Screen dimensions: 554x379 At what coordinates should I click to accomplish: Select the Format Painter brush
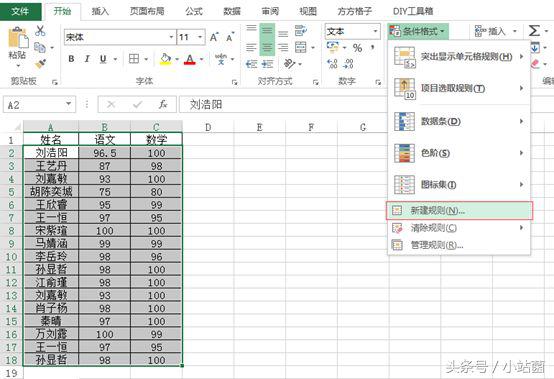click(40, 64)
